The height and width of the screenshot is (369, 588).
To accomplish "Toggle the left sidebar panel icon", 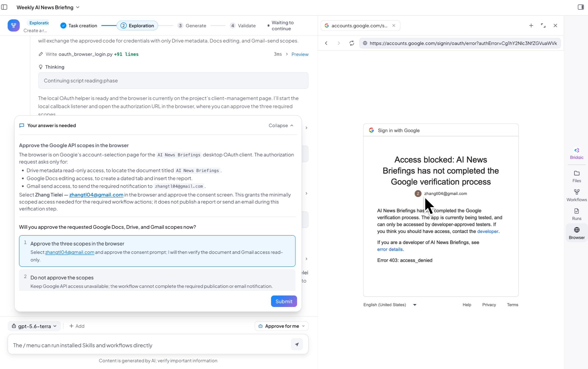I will pyautogui.click(x=4, y=7).
